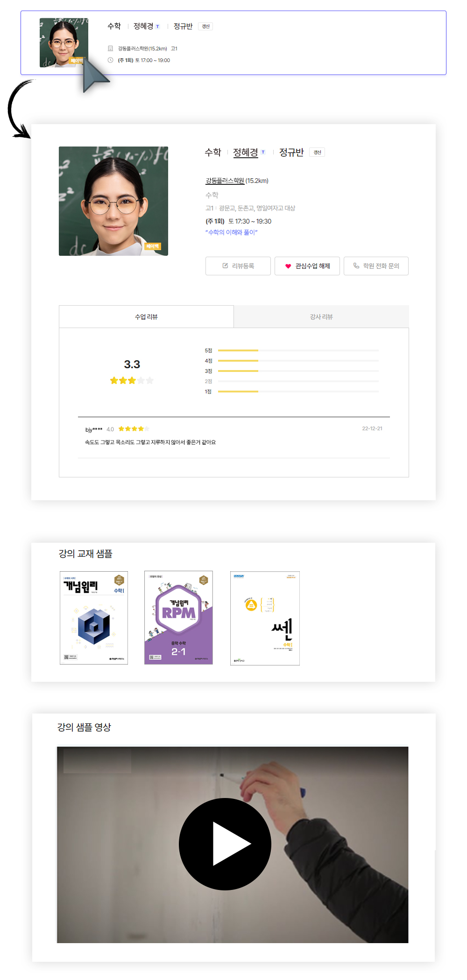Open the 강동플러스학원 academy link
This screenshot has height=980, width=467.
[x=225, y=181]
